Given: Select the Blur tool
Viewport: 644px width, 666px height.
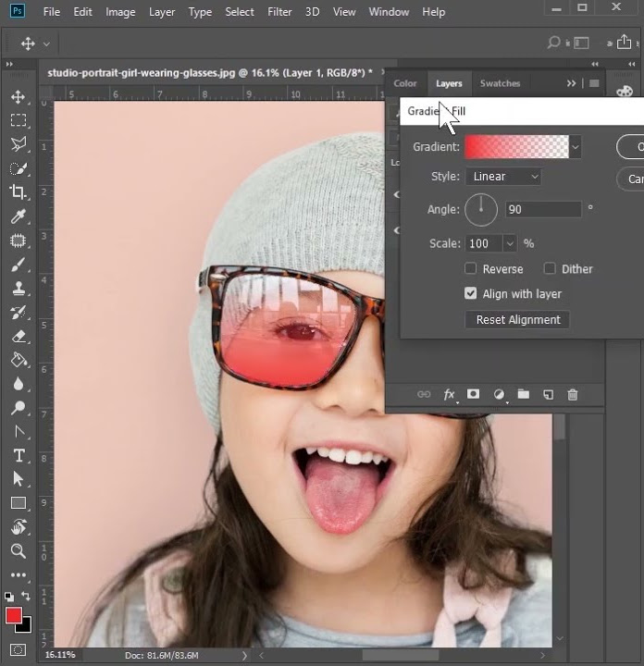Looking at the screenshot, I should [18, 384].
